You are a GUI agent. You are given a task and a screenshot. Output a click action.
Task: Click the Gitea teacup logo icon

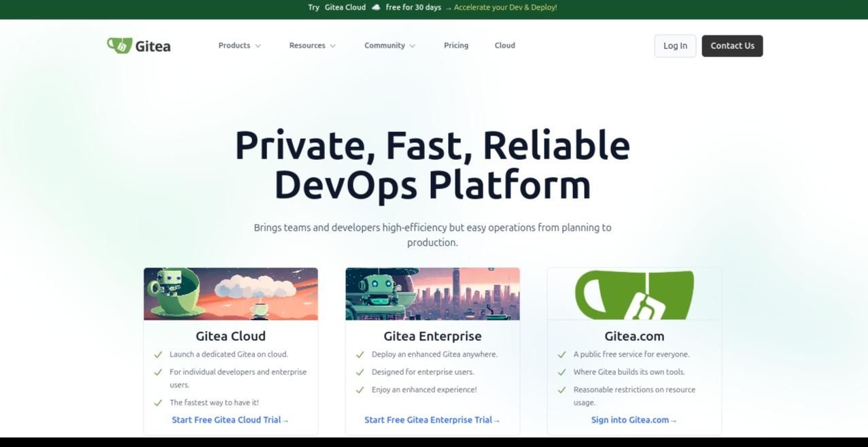pos(120,46)
